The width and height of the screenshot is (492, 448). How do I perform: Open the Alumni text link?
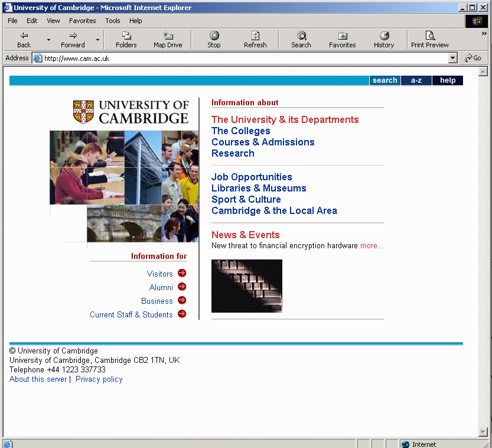tap(161, 288)
